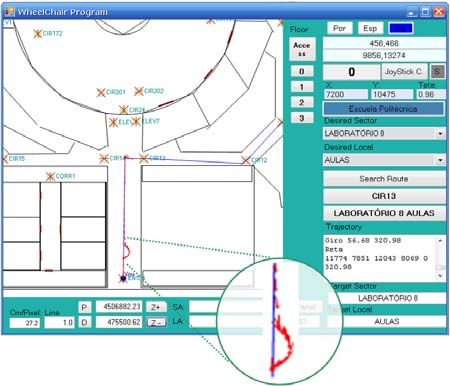Click the Cm/Pixel input field
The height and width of the screenshot is (386, 450).
coord(25,323)
